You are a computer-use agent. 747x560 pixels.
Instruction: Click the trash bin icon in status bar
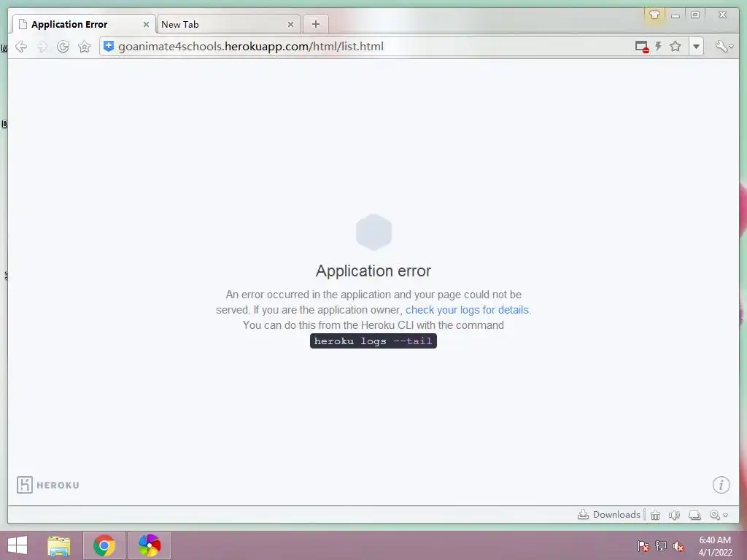(656, 515)
